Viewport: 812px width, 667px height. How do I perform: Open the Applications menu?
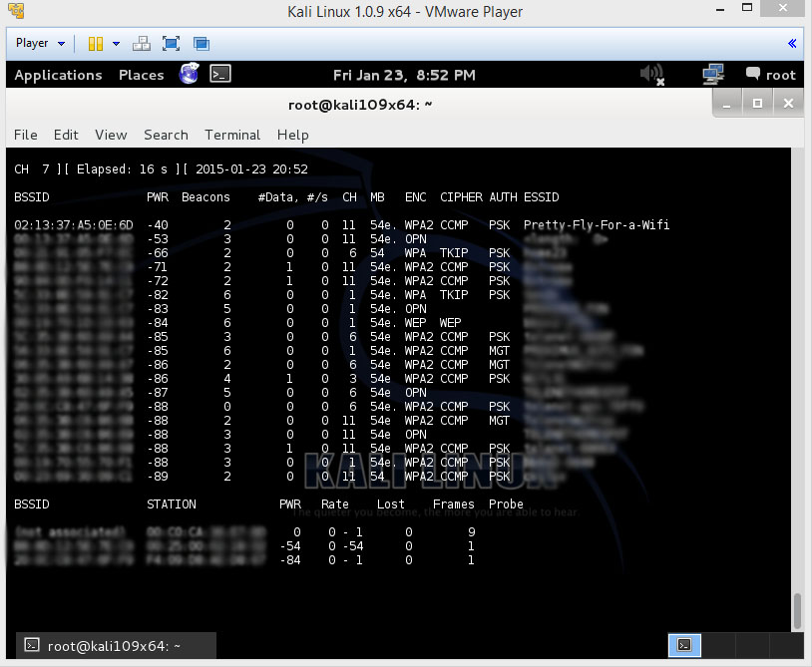pos(58,75)
